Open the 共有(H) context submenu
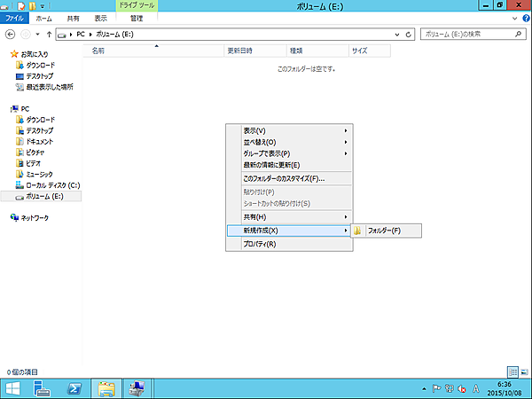Image resolution: width=532 pixels, height=399 pixels. tap(289, 217)
